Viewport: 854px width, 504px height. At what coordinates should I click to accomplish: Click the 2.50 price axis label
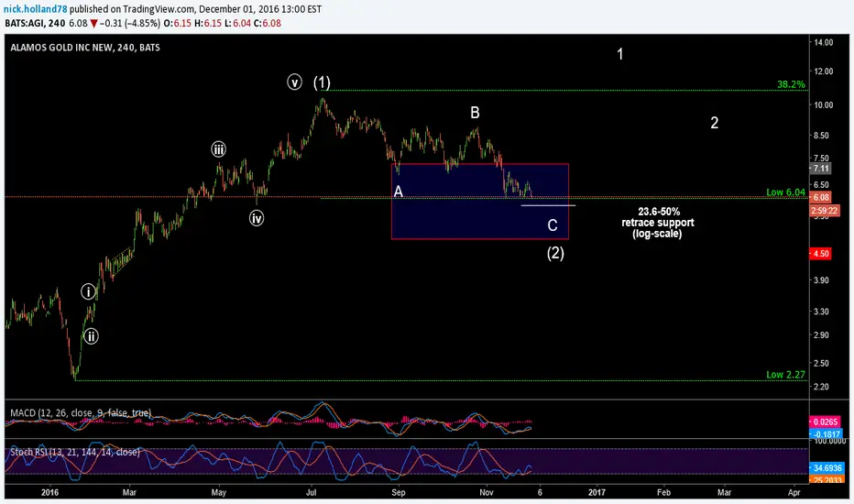click(x=821, y=363)
